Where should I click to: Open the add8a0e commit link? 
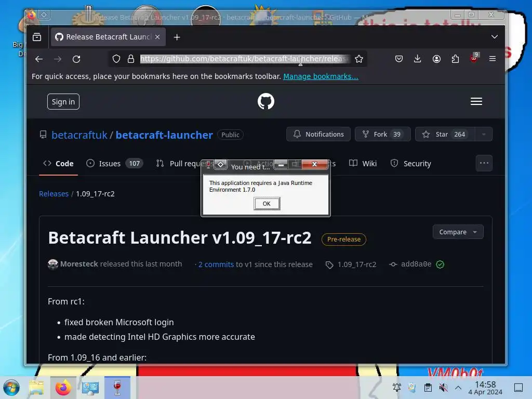(416, 264)
